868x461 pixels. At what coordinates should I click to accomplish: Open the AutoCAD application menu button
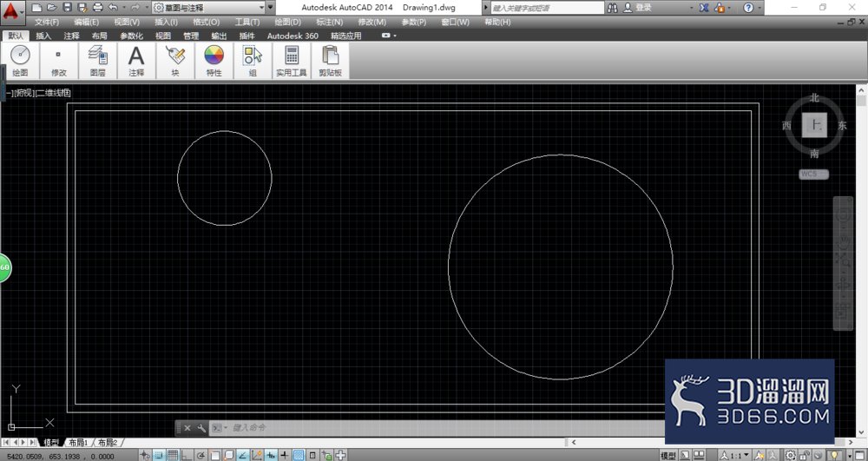(12, 11)
